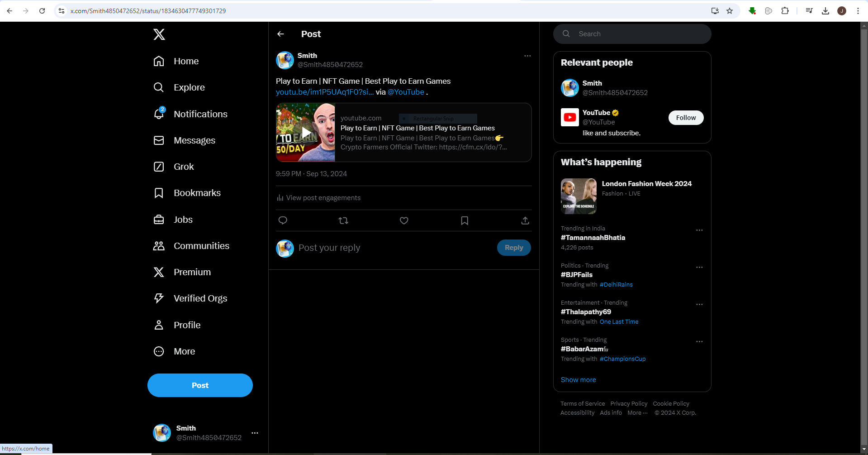The height and width of the screenshot is (455, 868).
Task: Open Profile from the sidebar
Action: (177, 325)
